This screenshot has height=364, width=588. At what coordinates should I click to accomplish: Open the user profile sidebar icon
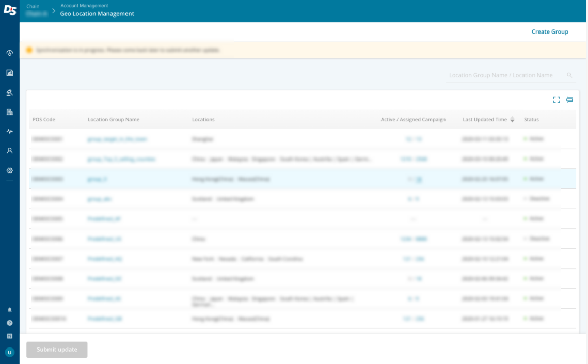pyautogui.click(x=10, y=151)
